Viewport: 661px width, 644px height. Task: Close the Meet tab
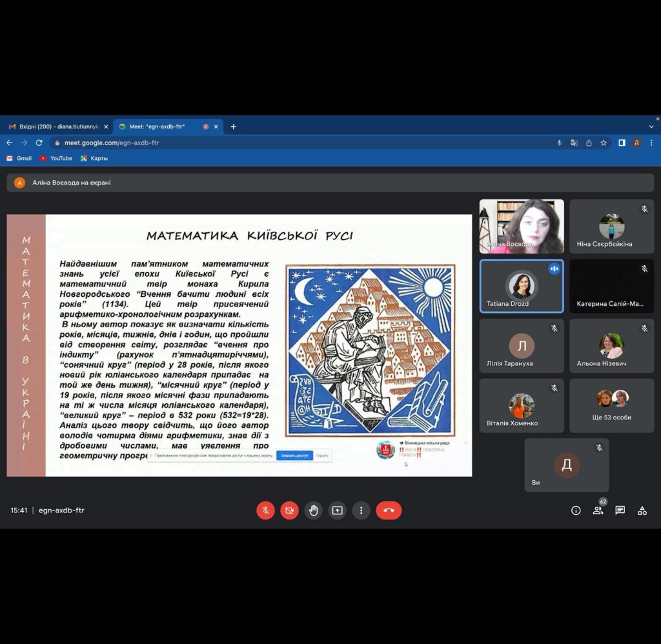coord(216,126)
